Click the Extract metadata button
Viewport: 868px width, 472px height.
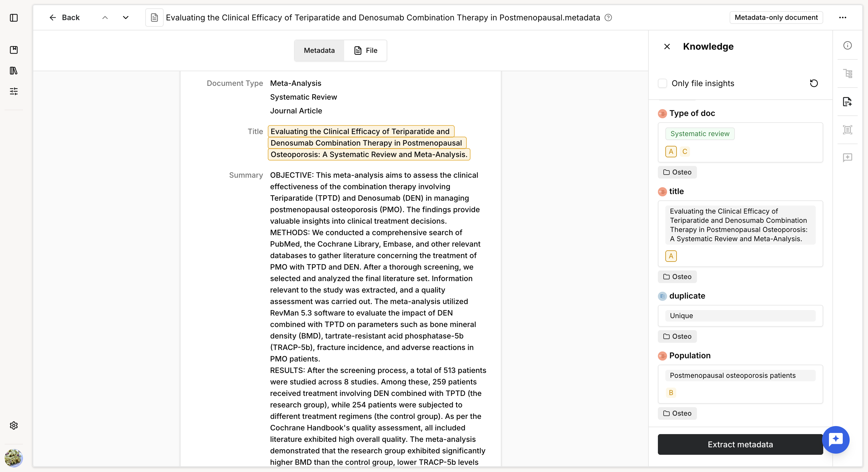pyautogui.click(x=740, y=445)
